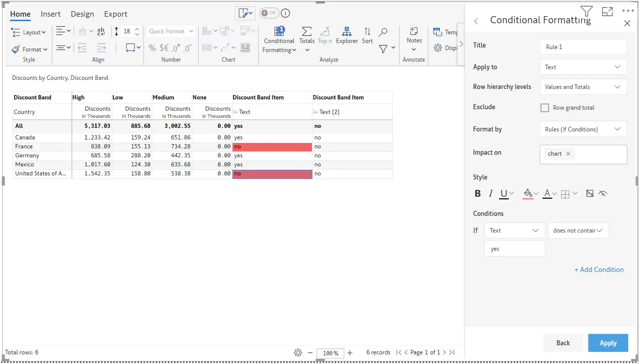Click the currency format icon
This screenshot has width=639, height=364.
click(164, 48)
